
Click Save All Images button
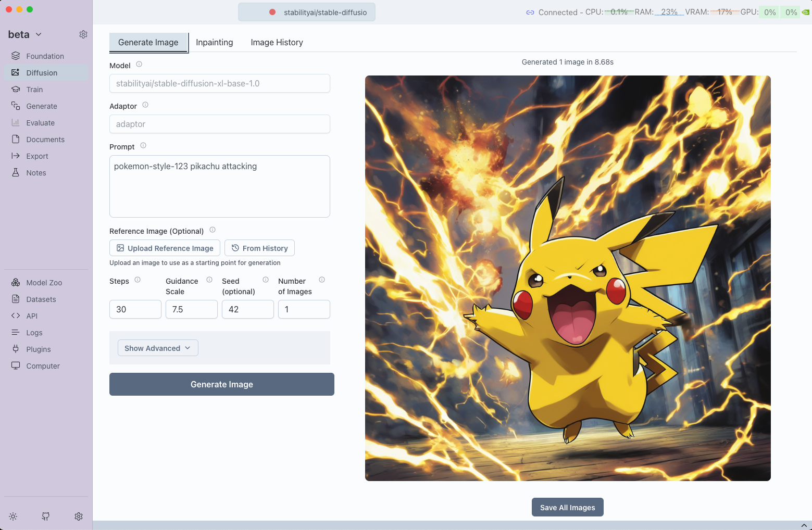pos(567,508)
